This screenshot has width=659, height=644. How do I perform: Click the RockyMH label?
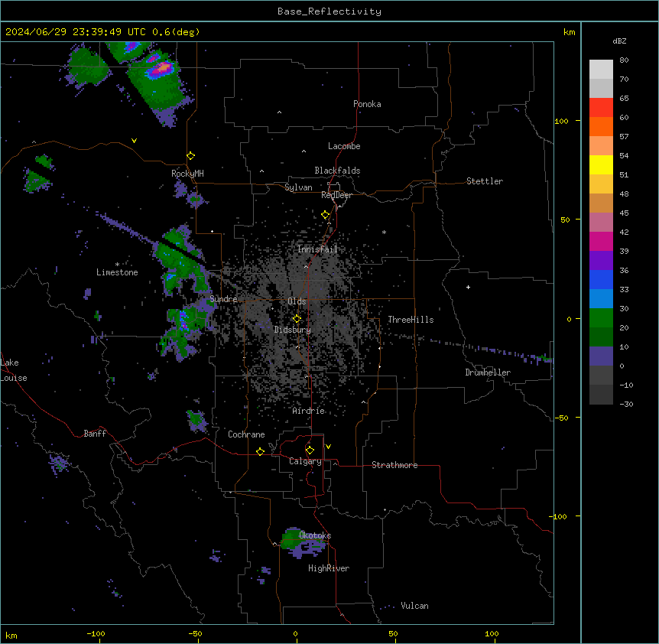point(187,173)
